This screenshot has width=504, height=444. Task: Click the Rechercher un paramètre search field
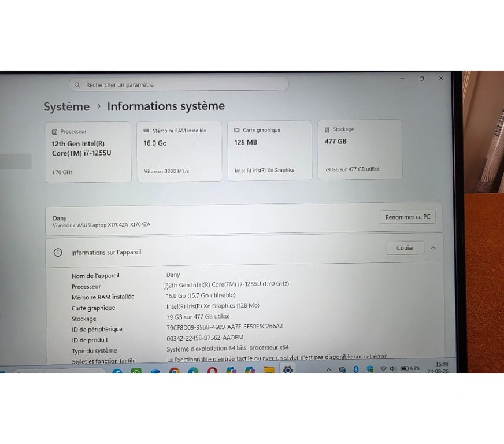(x=179, y=84)
